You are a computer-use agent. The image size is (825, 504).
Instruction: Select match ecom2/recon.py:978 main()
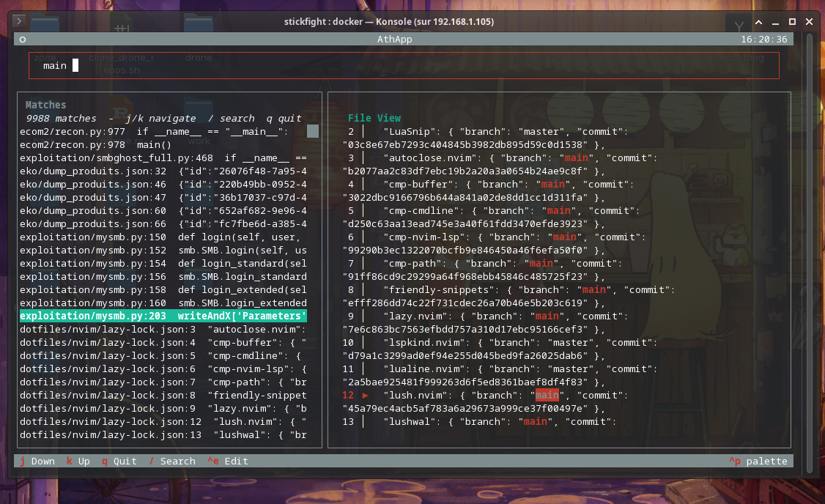(163, 144)
